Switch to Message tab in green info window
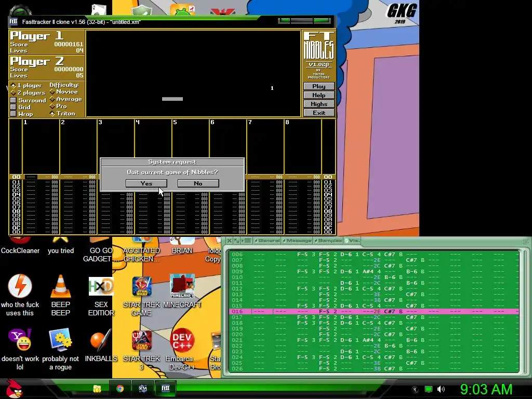This screenshot has width=532, height=399. coord(297,241)
